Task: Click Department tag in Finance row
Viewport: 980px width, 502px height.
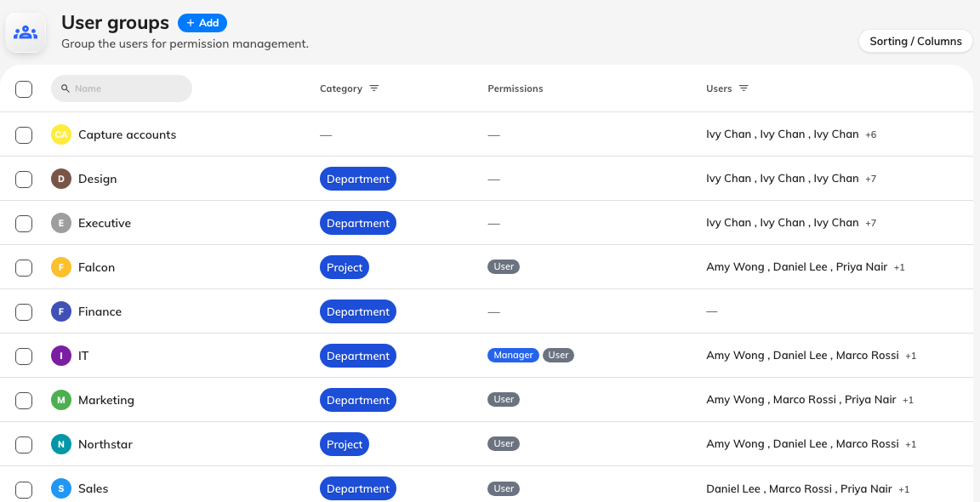Action: (x=358, y=312)
